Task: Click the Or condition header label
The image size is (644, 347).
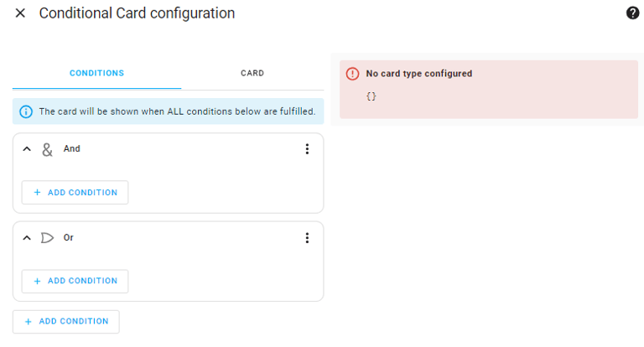Action: pyautogui.click(x=69, y=238)
